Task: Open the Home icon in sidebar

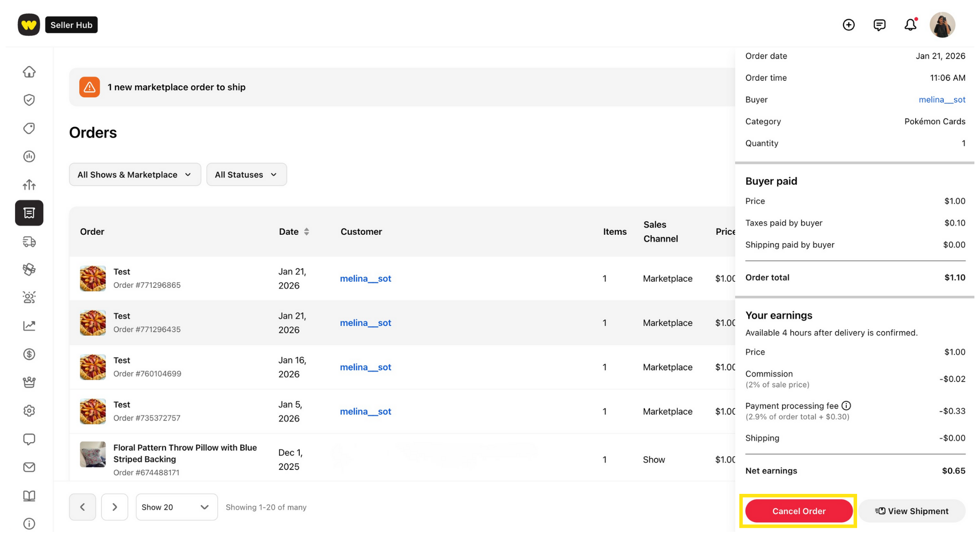Action: coord(29,72)
